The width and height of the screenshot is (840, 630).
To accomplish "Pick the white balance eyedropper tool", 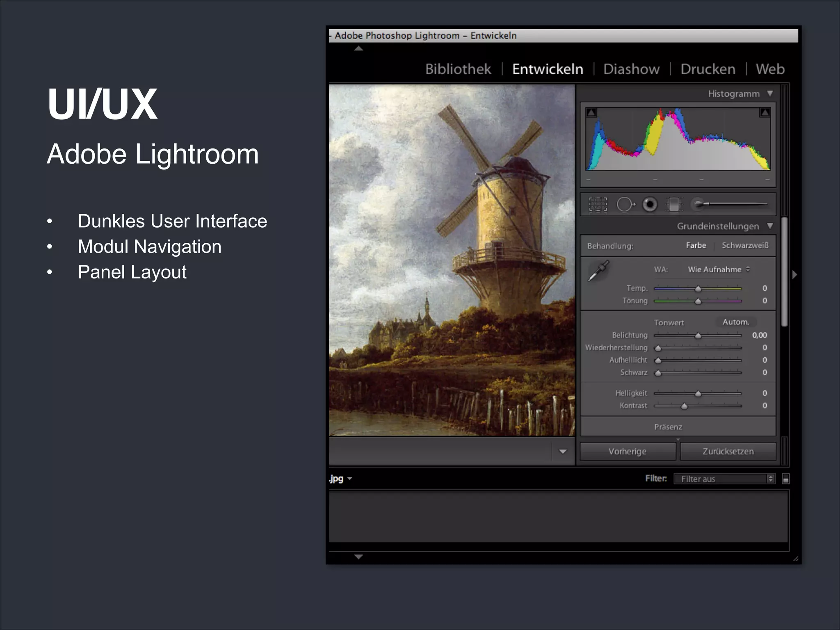I will tap(598, 271).
